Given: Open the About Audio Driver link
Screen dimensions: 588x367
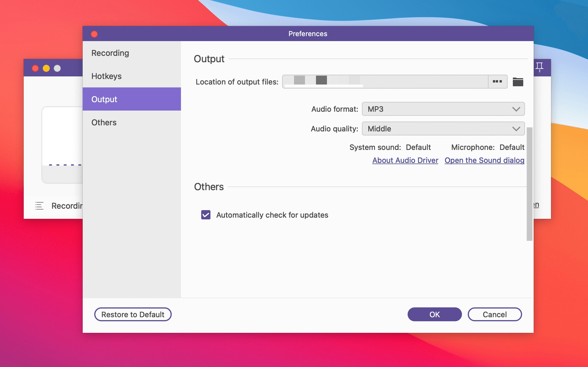Looking at the screenshot, I should (x=405, y=160).
